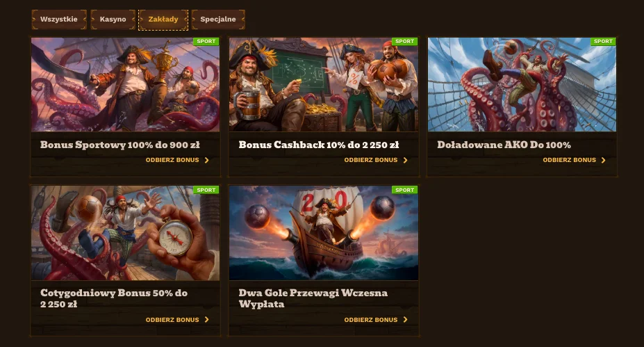Open the tactics board pirates promo image
The width and height of the screenshot is (644, 347).
pos(324,85)
